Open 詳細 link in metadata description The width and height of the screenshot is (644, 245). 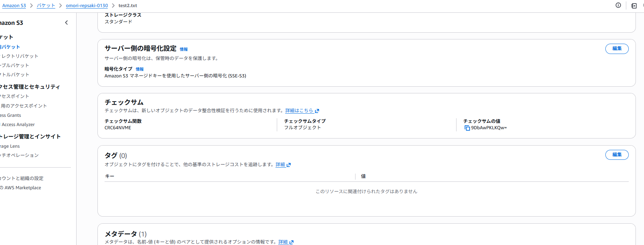coord(286,242)
